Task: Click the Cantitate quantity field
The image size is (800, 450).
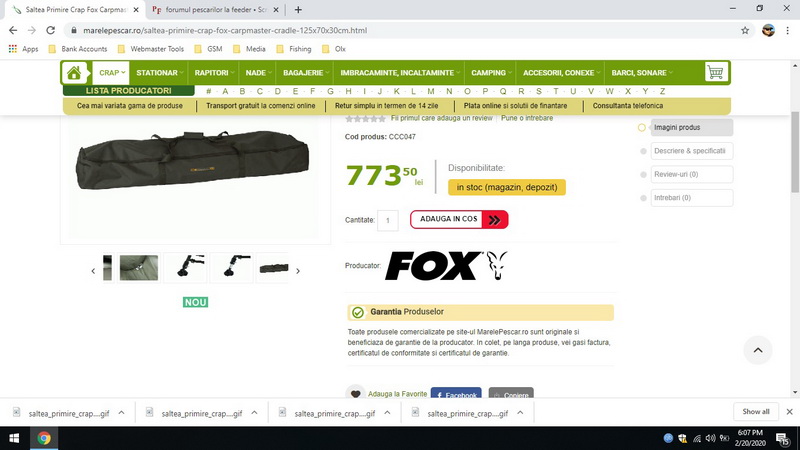Action: [x=388, y=220]
